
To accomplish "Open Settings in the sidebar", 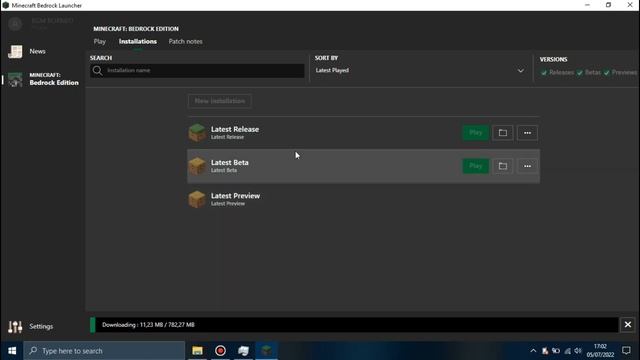I will point(31,327).
